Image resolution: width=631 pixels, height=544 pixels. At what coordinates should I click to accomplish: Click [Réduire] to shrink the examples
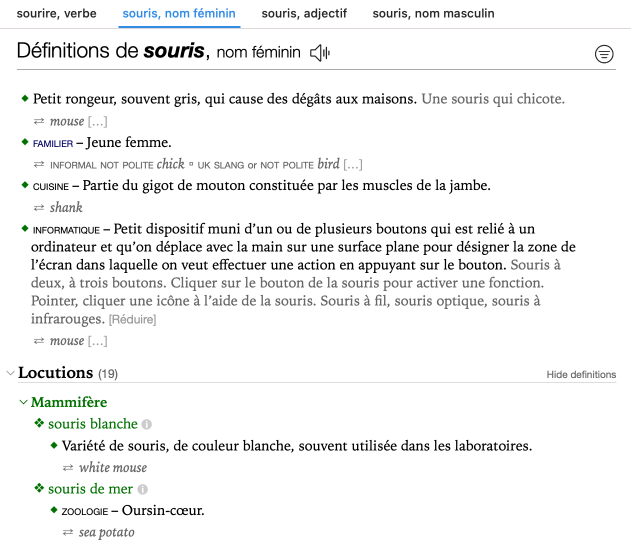pos(133,320)
